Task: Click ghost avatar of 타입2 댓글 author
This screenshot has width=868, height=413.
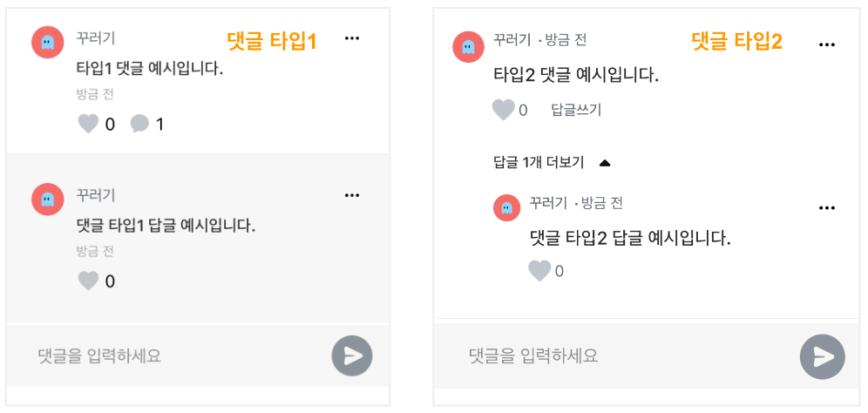Action: coord(469,47)
